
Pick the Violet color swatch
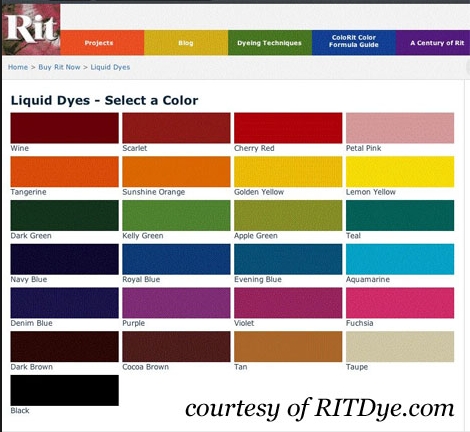[x=288, y=303]
